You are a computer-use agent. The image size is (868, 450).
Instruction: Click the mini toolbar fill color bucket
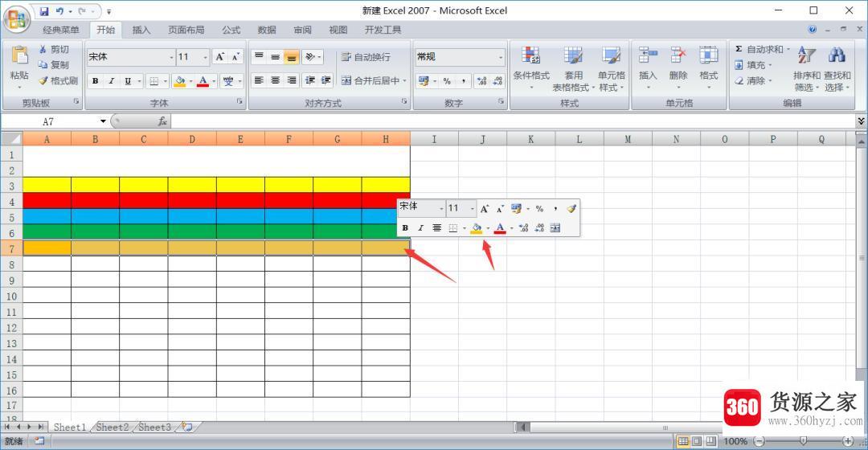(x=476, y=228)
